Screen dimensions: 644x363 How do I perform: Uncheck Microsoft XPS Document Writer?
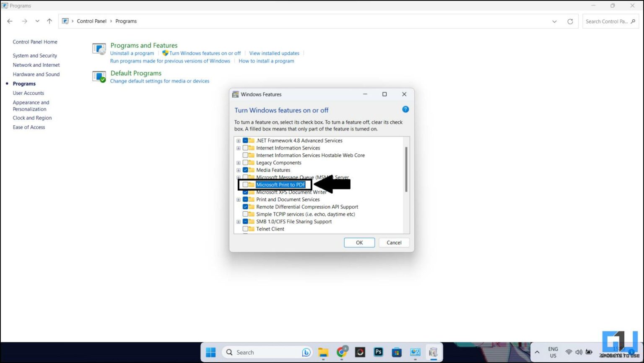tap(246, 192)
